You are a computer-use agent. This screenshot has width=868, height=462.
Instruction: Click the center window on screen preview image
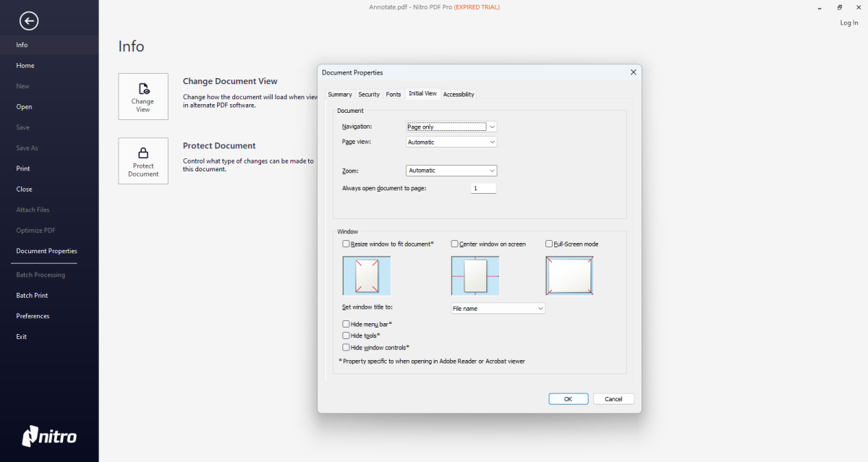point(475,275)
